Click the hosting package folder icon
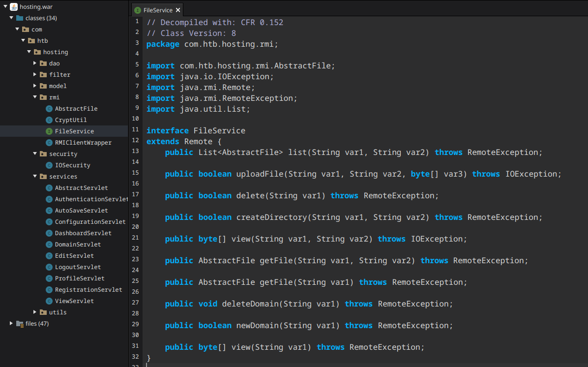The height and width of the screenshot is (367, 588). click(37, 52)
